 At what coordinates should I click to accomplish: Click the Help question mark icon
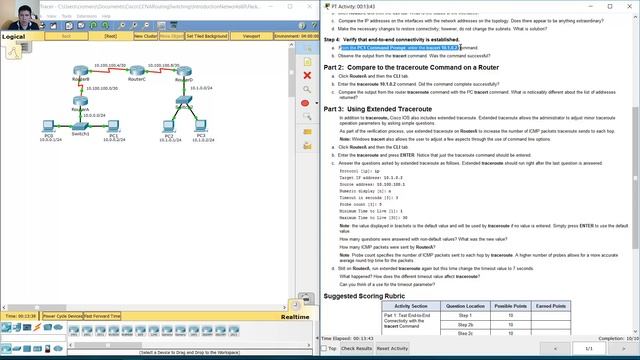[314, 26]
